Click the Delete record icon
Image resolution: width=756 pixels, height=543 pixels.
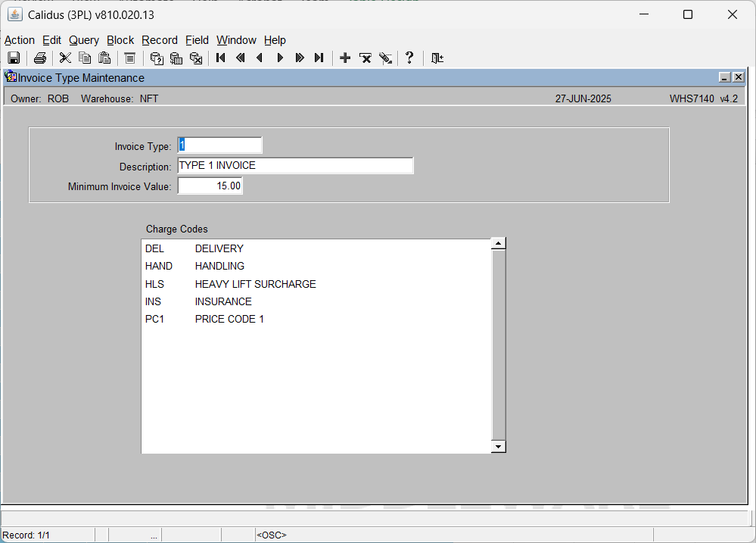point(366,58)
